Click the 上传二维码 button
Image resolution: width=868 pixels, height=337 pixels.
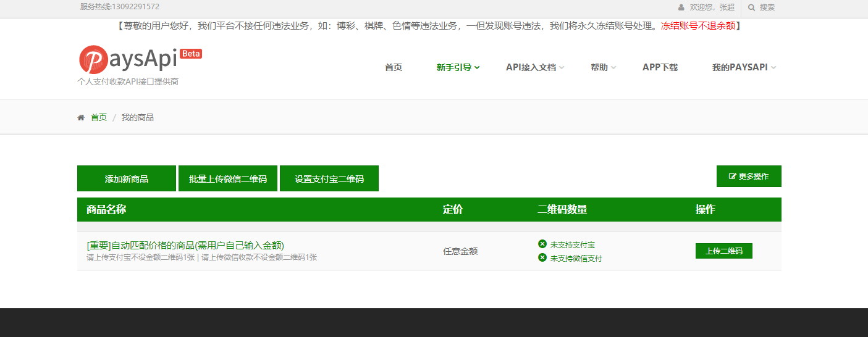(724, 251)
